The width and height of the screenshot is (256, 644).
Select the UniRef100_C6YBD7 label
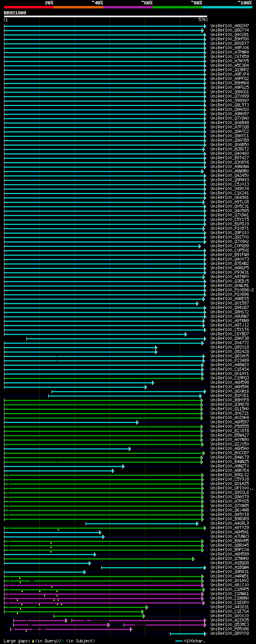(x=230, y=334)
